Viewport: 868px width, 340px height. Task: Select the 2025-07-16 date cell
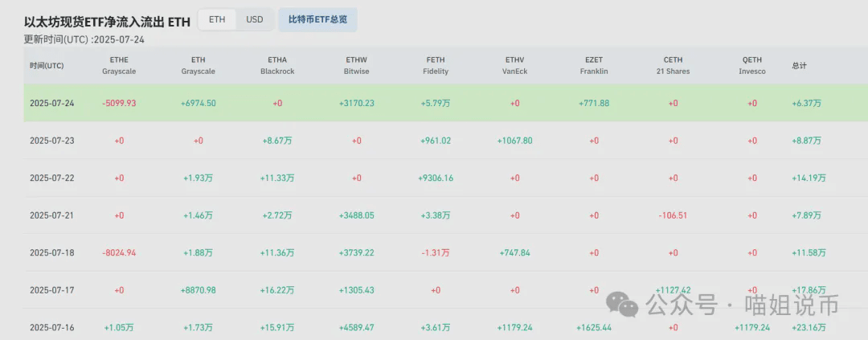tap(52, 327)
